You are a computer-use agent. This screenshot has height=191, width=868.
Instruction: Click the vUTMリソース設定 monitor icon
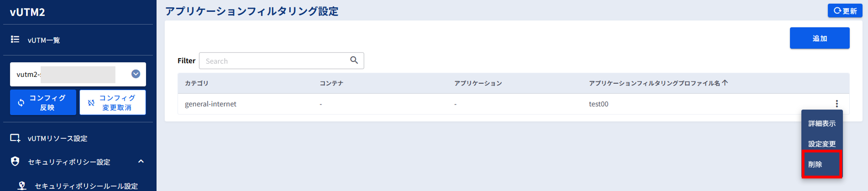[x=15, y=138]
